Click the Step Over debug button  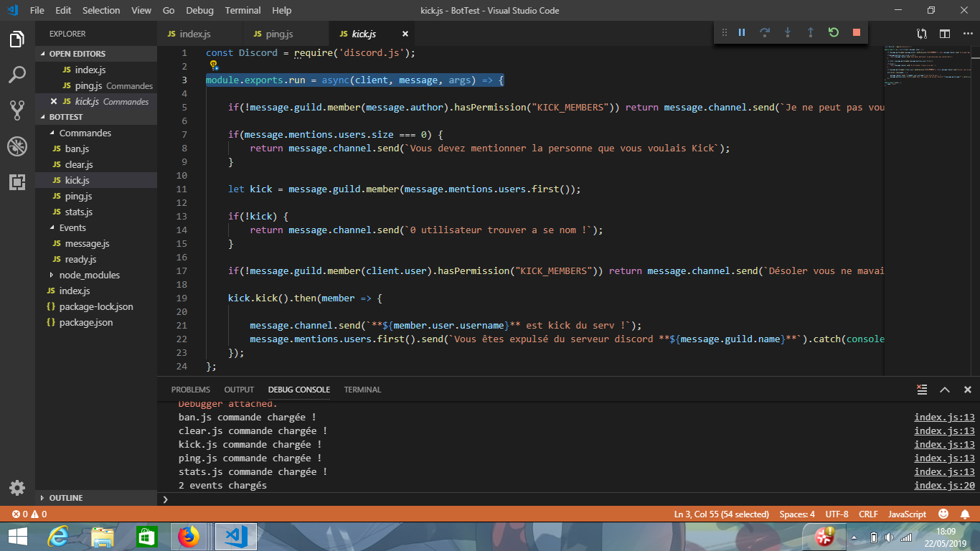pos(765,32)
